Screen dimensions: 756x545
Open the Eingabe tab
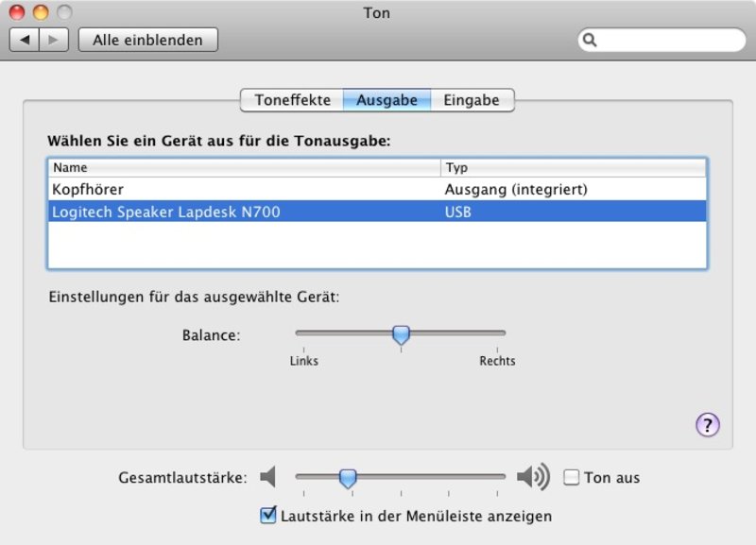click(x=472, y=100)
